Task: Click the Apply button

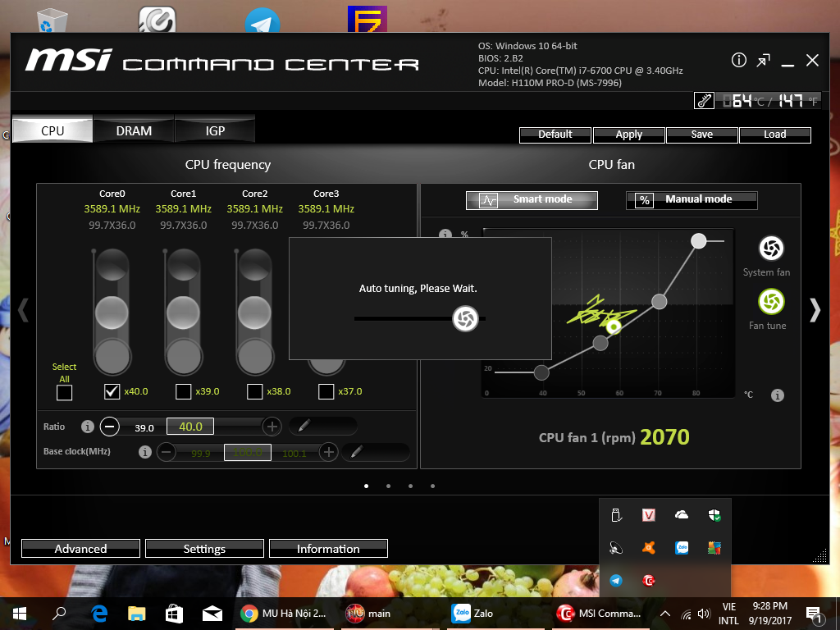Action: [x=628, y=135]
